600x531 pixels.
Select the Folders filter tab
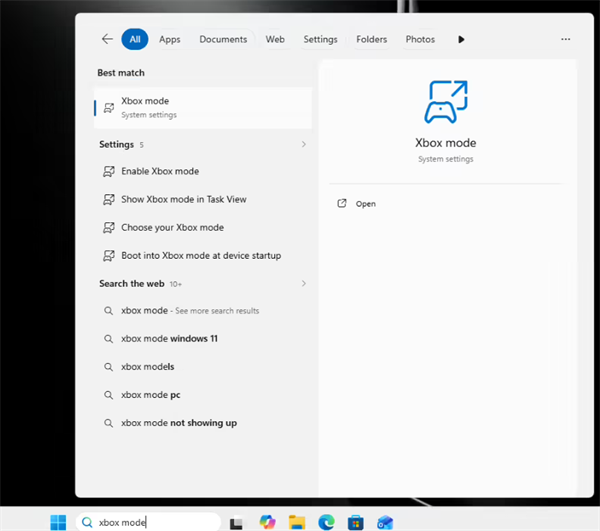point(372,39)
